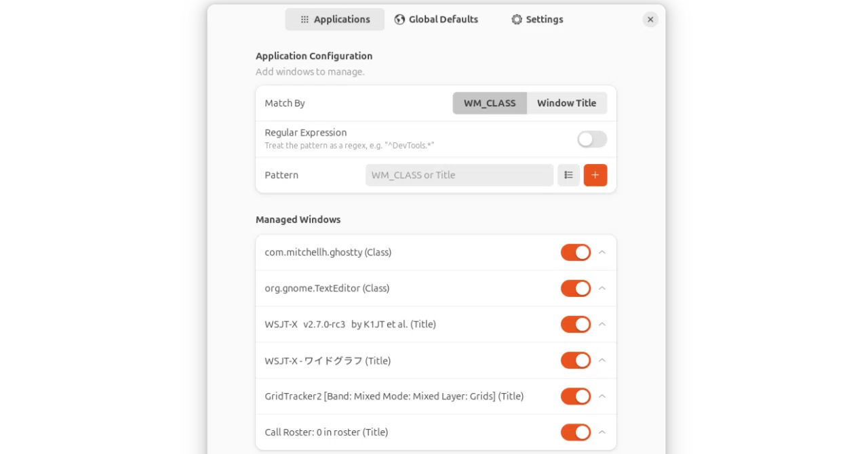Turn off the Call Roster toggle
This screenshot has width=868, height=454.
[x=576, y=432]
